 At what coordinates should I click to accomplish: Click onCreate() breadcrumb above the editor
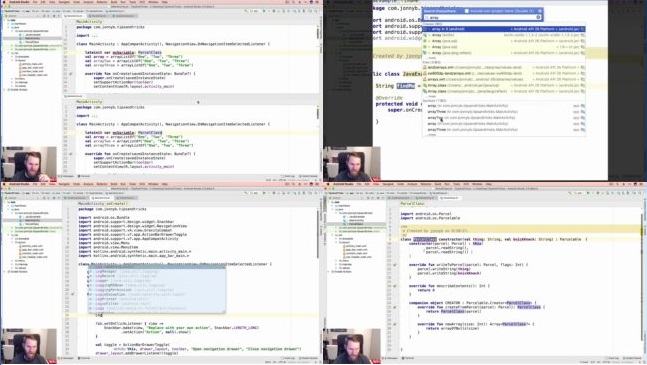coord(117,204)
